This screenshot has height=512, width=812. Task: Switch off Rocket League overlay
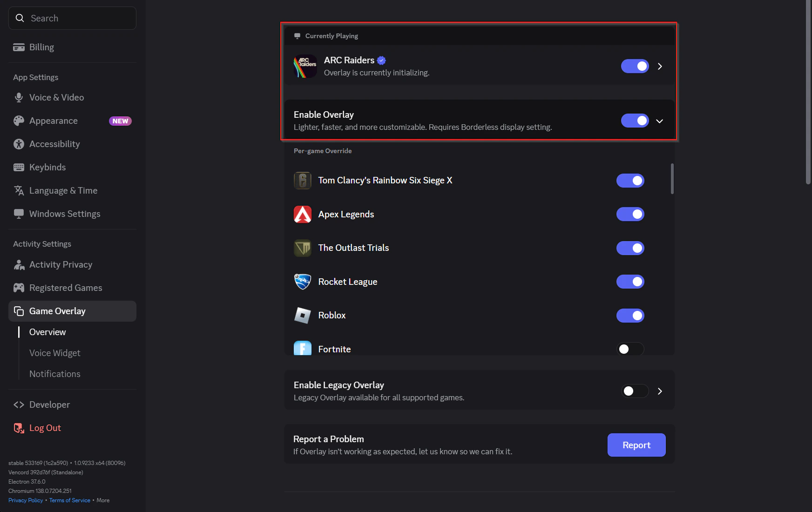630,282
